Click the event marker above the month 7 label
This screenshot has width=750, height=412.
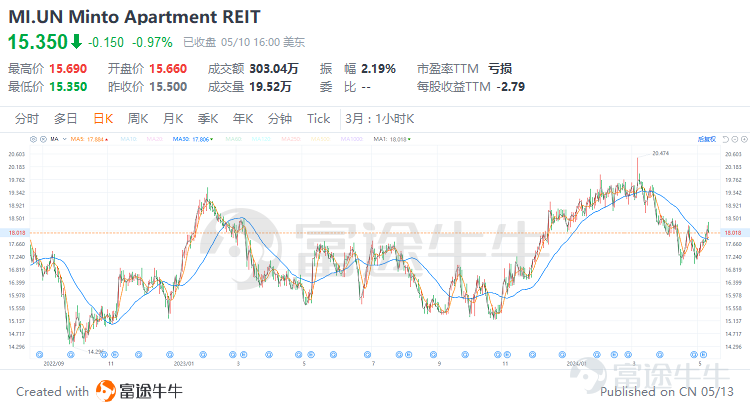pyautogui.click(x=367, y=355)
